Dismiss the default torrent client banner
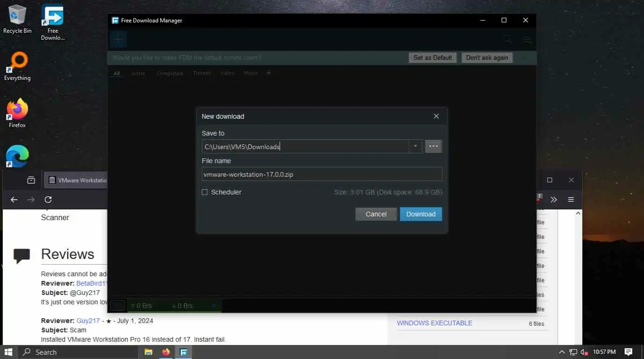644x359 pixels. click(x=525, y=57)
